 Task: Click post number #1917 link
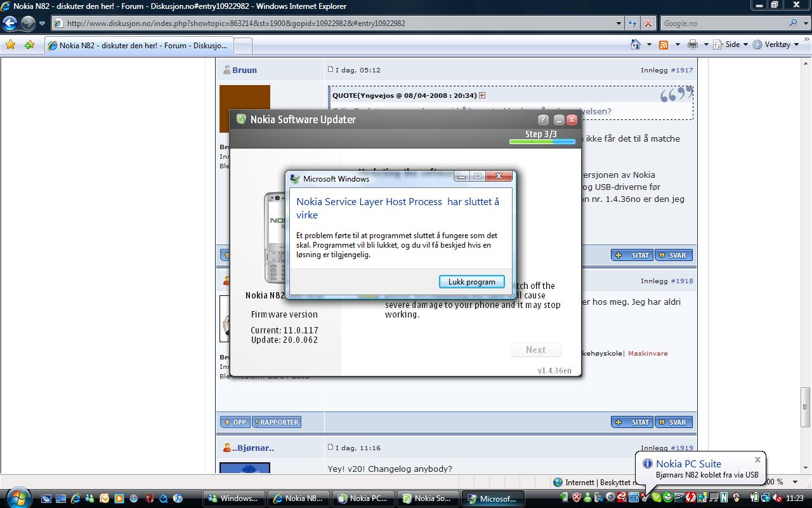[682, 70]
